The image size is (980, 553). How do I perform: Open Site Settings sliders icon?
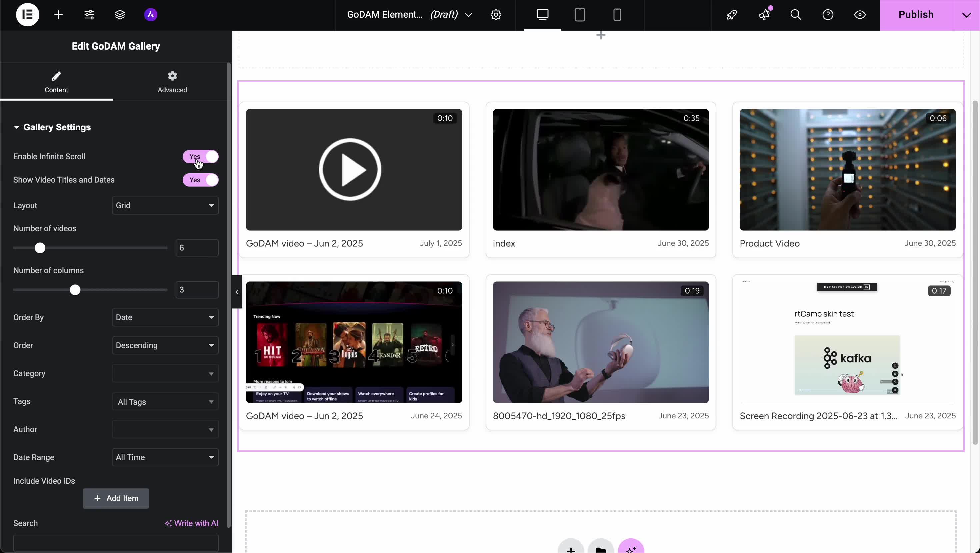90,14
